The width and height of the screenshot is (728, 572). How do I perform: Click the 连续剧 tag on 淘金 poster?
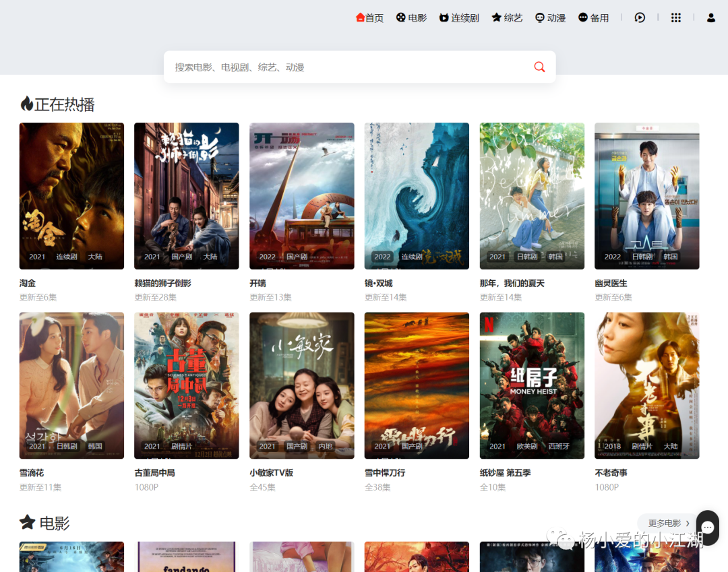click(x=66, y=257)
